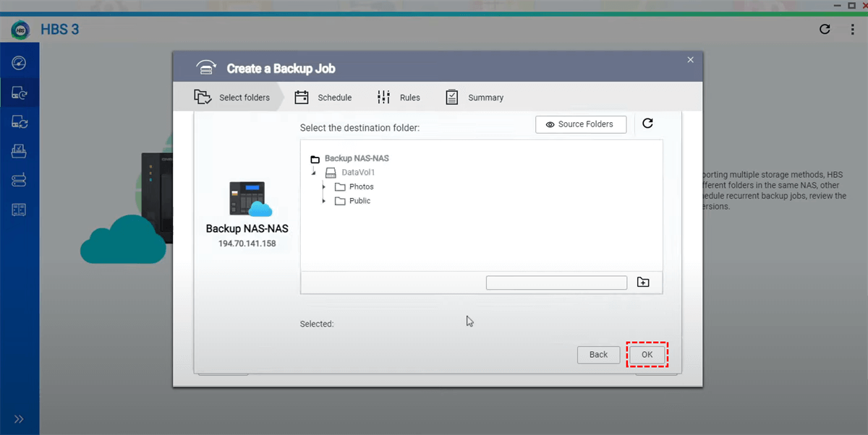This screenshot has height=435, width=868.
Task: Expand the sidebar with double-chevron icon
Action: [x=20, y=419]
